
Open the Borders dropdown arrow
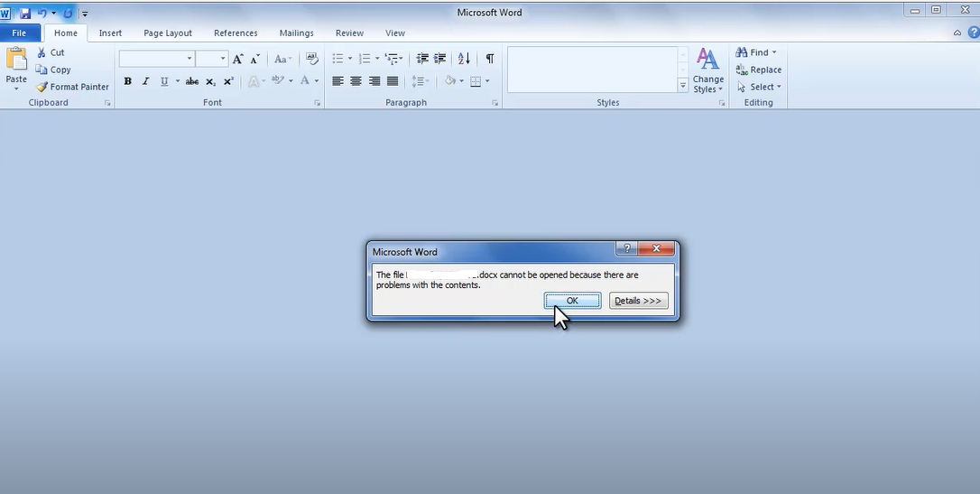click(x=487, y=81)
